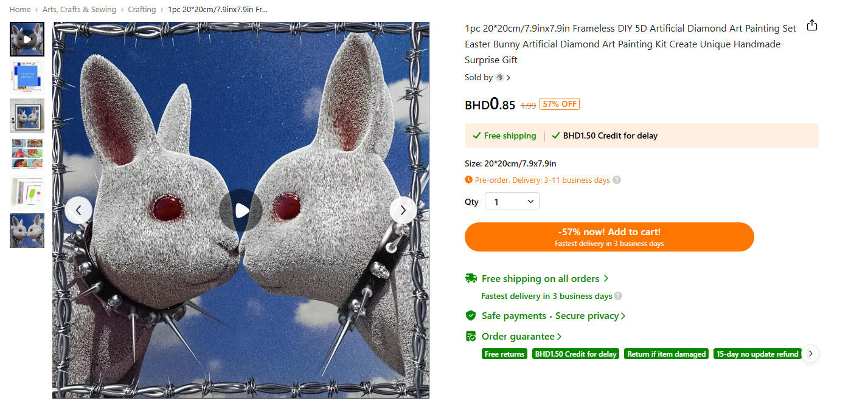Click the seller avatar next to Sold by
868x401 pixels.
click(x=500, y=77)
